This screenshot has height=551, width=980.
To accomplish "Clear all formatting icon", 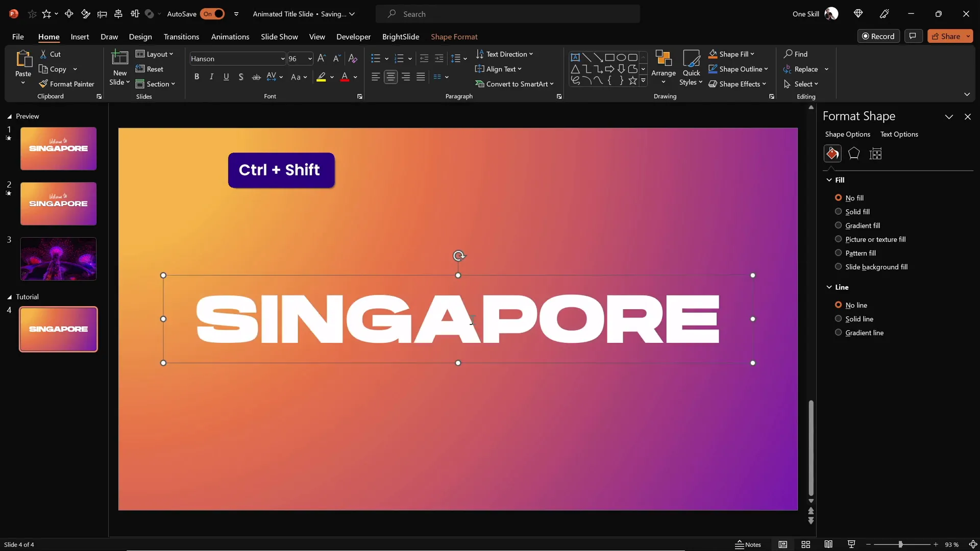I will pos(353,59).
